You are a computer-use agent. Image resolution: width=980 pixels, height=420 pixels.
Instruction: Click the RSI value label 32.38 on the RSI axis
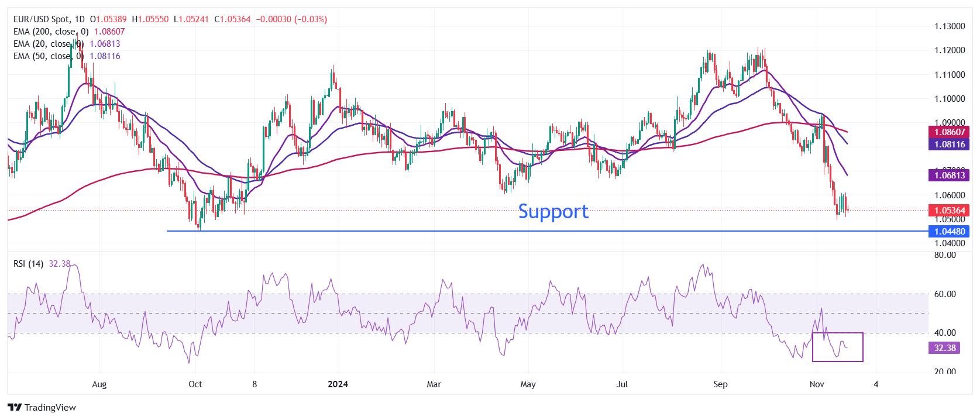(944, 347)
